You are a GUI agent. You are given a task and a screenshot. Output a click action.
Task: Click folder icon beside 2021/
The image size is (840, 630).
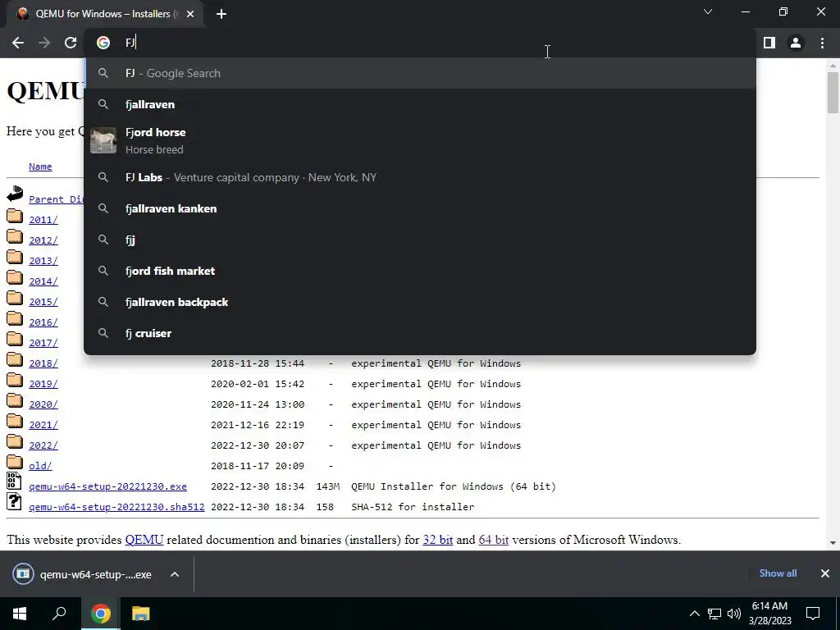(x=15, y=421)
